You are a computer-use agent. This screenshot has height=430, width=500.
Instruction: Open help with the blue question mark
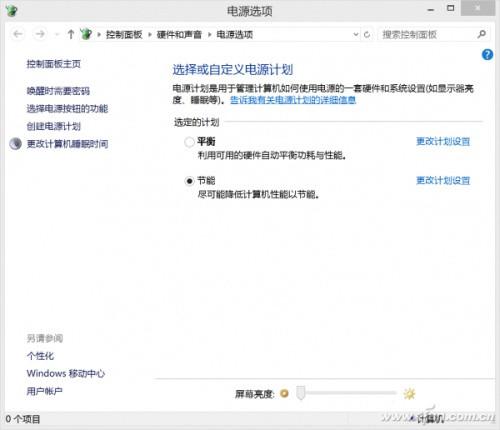click(487, 54)
